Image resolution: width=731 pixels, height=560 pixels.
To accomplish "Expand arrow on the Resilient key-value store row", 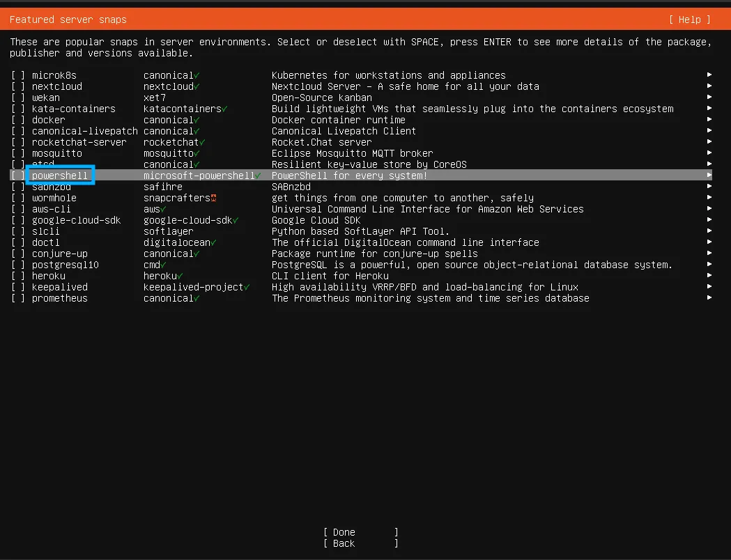I will (x=709, y=164).
